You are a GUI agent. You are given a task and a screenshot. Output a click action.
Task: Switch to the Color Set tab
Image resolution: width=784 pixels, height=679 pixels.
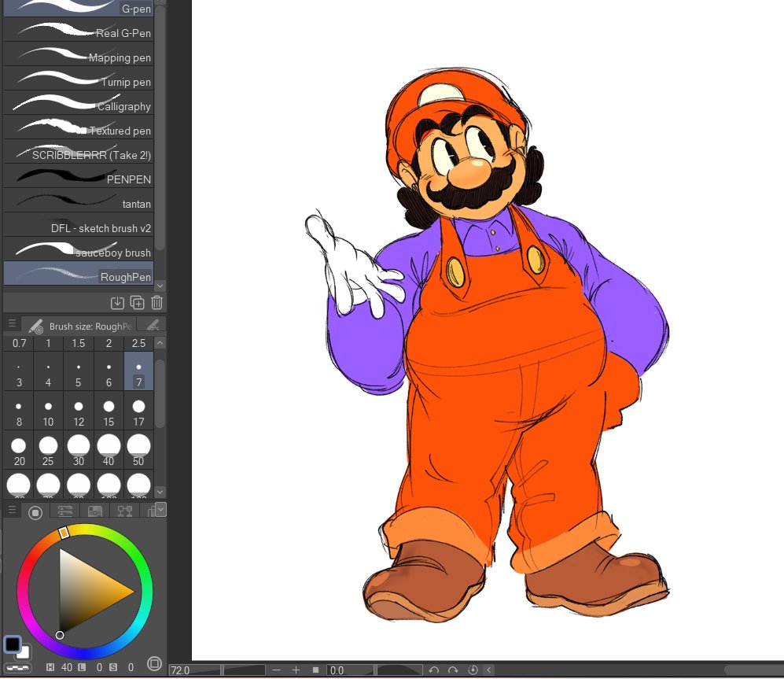pyautogui.click(x=95, y=511)
